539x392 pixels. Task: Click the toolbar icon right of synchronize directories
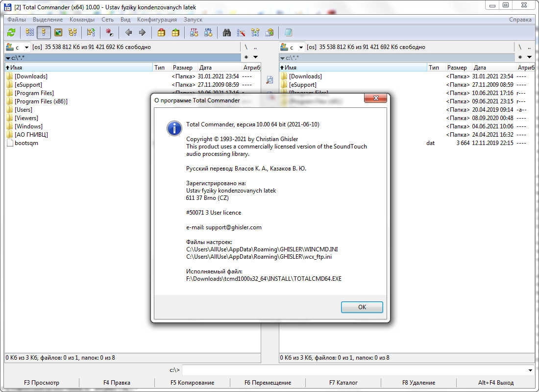269,33
